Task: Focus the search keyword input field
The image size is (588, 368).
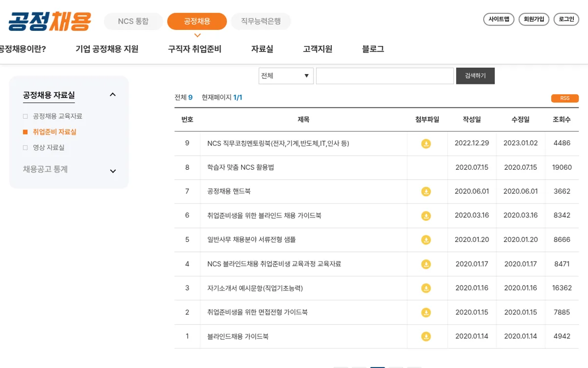Action: point(385,76)
